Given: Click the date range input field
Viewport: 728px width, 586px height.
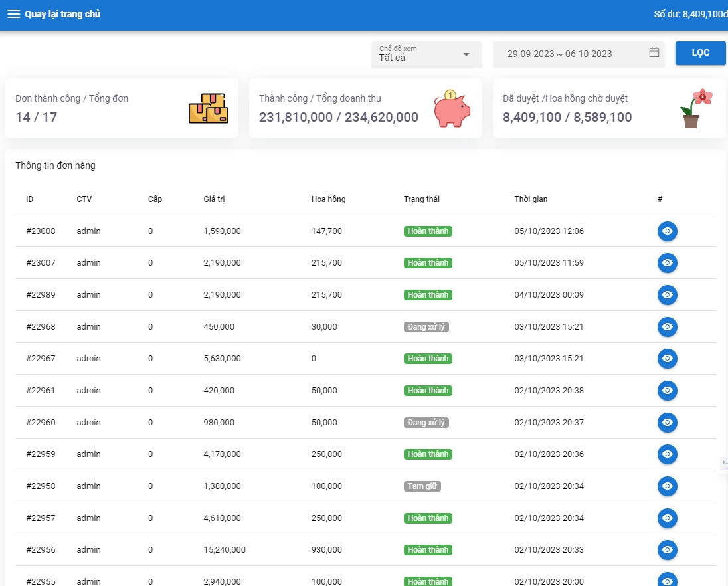Looking at the screenshot, I should click(x=568, y=54).
